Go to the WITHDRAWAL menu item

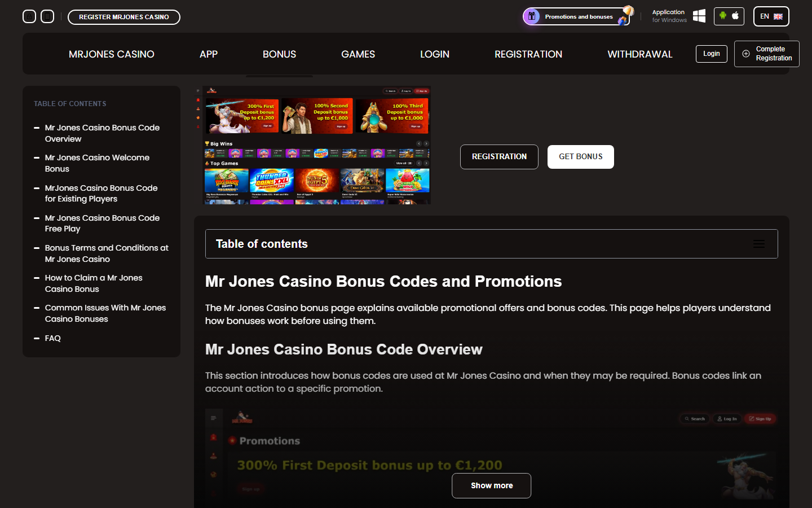click(x=640, y=54)
